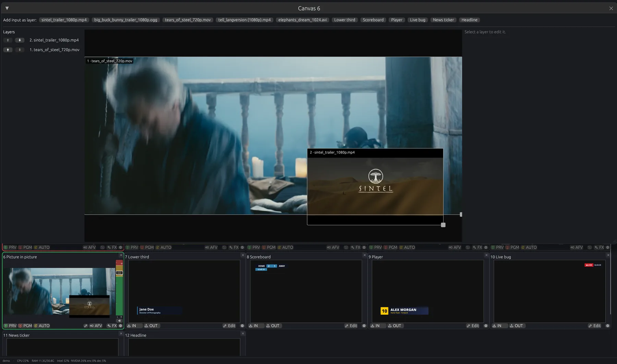
Task: Open settings gear on Live bug tile
Action: (608, 326)
